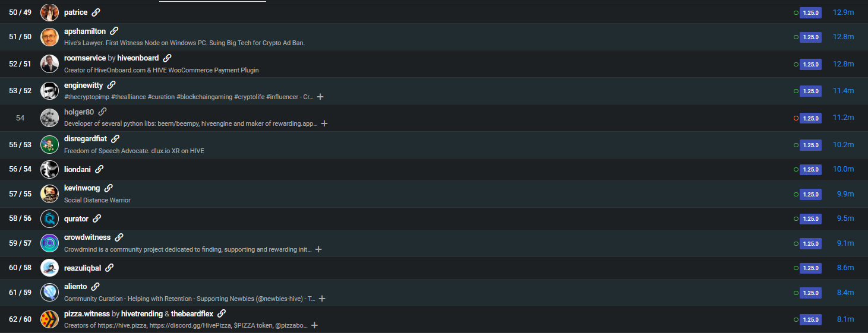Image resolution: width=868 pixels, height=333 pixels.
Task: Click the reazuliqbal avatar thumbnail
Action: pyautogui.click(x=49, y=268)
